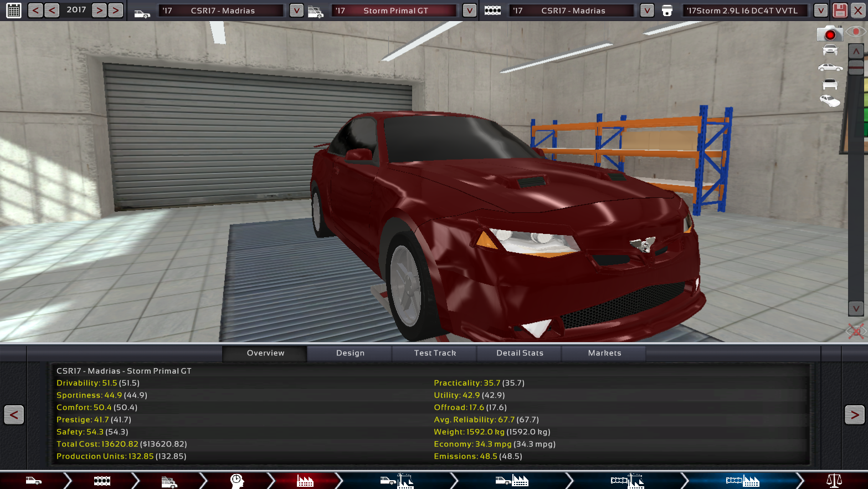This screenshot has width=868, height=489.
Task: Open the head-with-clock engineering step icon
Action: click(x=237, y=481)
